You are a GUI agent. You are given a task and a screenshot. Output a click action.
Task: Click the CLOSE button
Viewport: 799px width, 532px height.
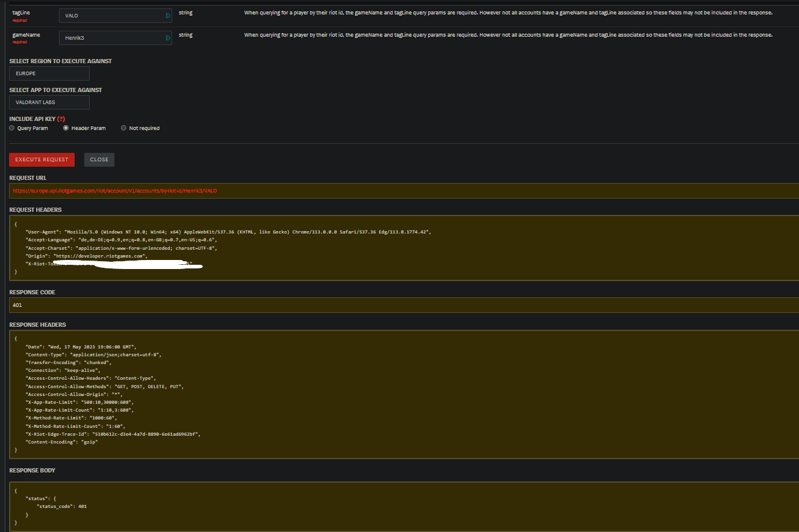tap(99, 159)
